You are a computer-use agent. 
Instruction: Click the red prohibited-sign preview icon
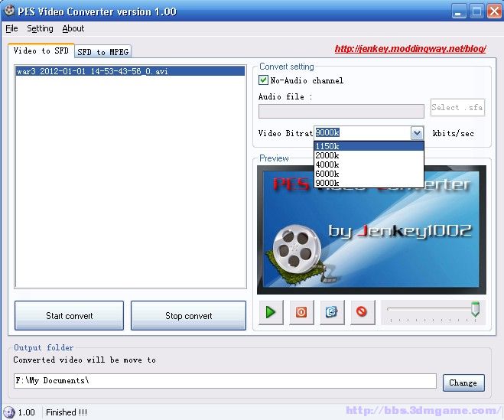pos(363,312)
